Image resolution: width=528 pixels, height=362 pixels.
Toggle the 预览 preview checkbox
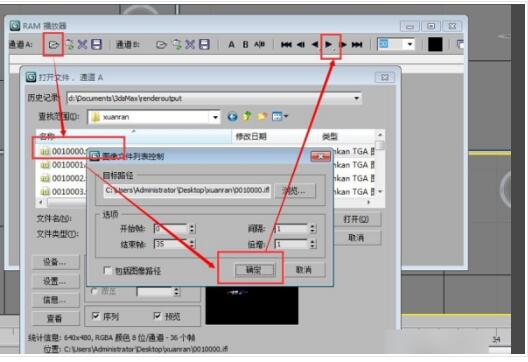[157, 316]
